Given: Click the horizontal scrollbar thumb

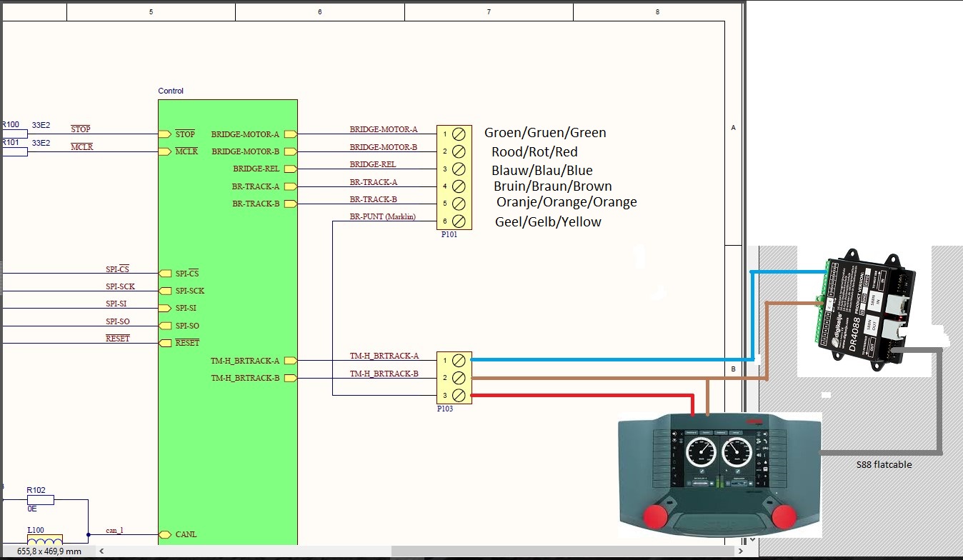Looking at the screenshot, I should pyautogui.click(x=563, y=551).
